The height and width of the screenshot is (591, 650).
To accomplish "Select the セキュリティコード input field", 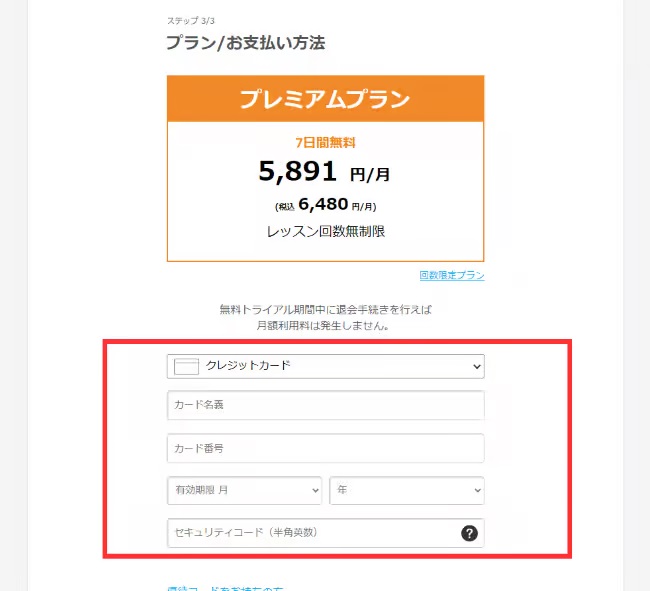I will coord(310,533).
